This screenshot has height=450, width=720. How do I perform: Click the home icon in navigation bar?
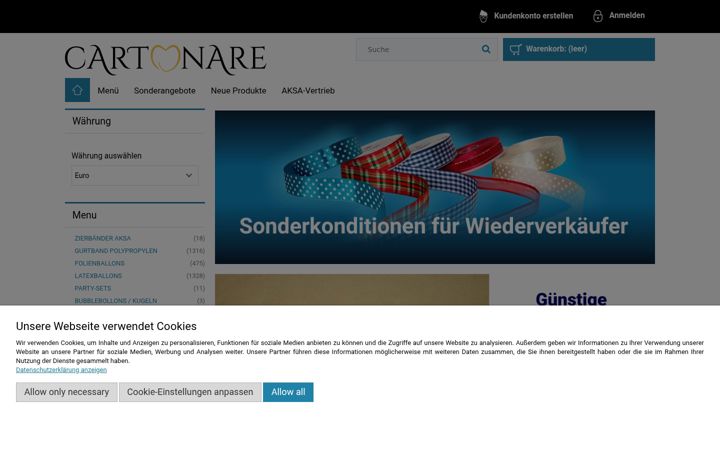tap(77, 90)
